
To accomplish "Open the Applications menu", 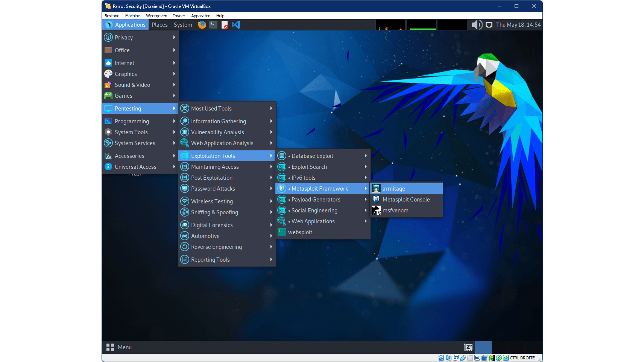I will coord(125,25).
